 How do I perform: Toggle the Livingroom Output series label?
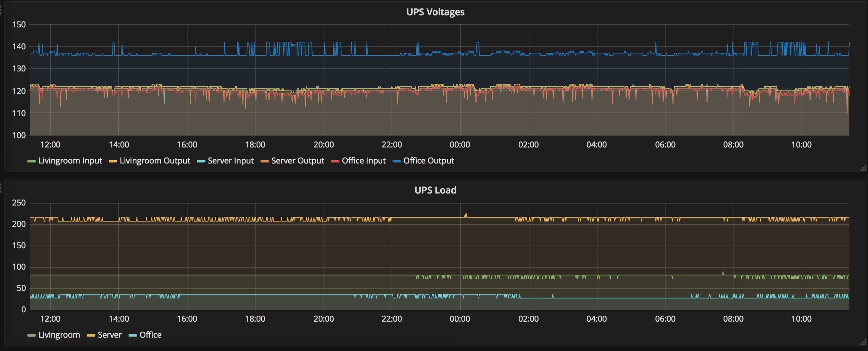(155, 161)
